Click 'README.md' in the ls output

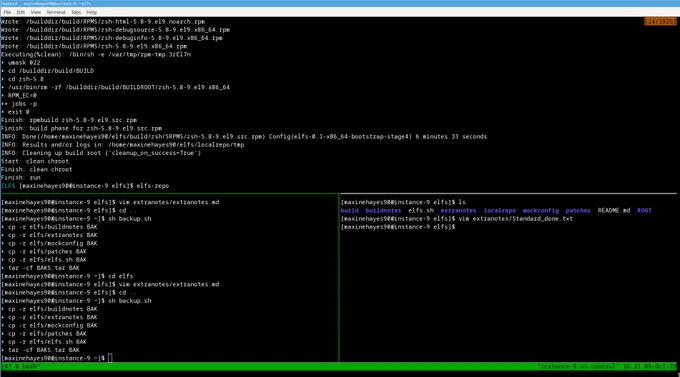point(614,210)
